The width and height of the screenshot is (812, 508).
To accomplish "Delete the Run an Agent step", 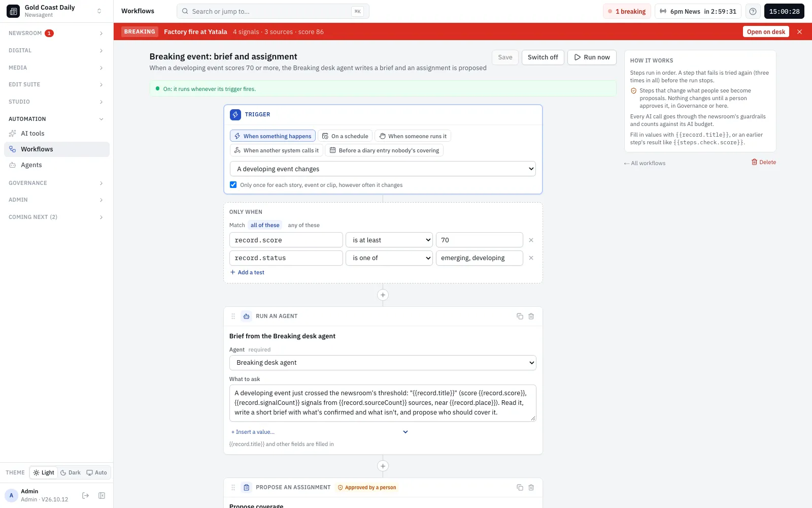I will point(531,316).
